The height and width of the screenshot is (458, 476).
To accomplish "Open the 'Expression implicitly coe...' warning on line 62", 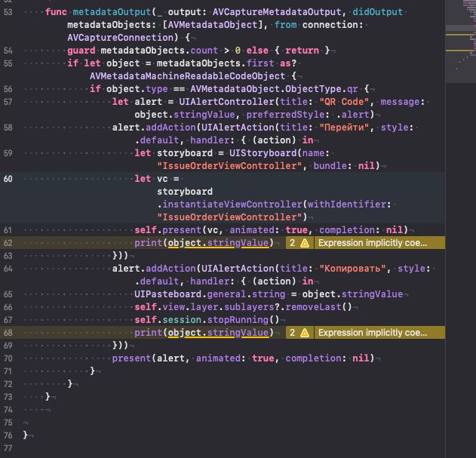I will pos(373,243).
